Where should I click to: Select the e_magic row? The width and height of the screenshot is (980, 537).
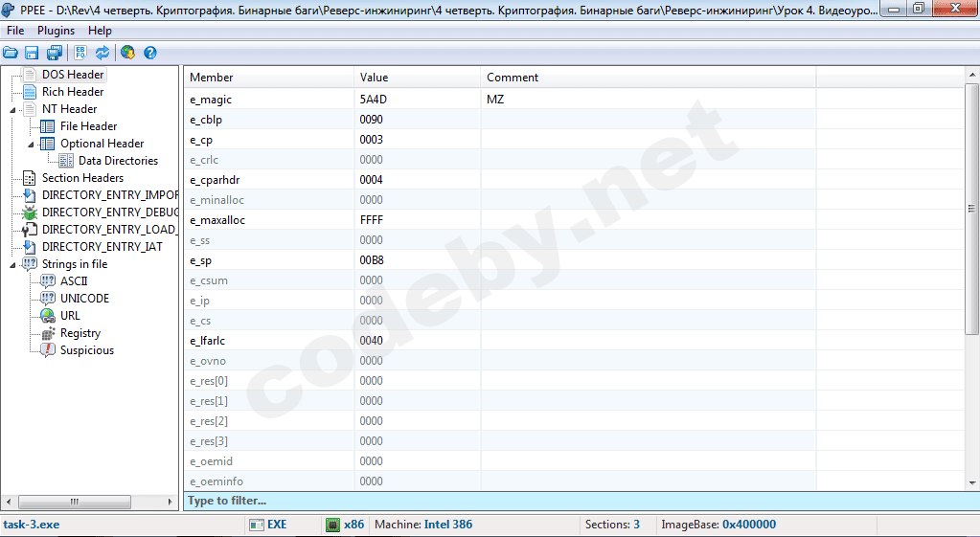tap(574, 100)
